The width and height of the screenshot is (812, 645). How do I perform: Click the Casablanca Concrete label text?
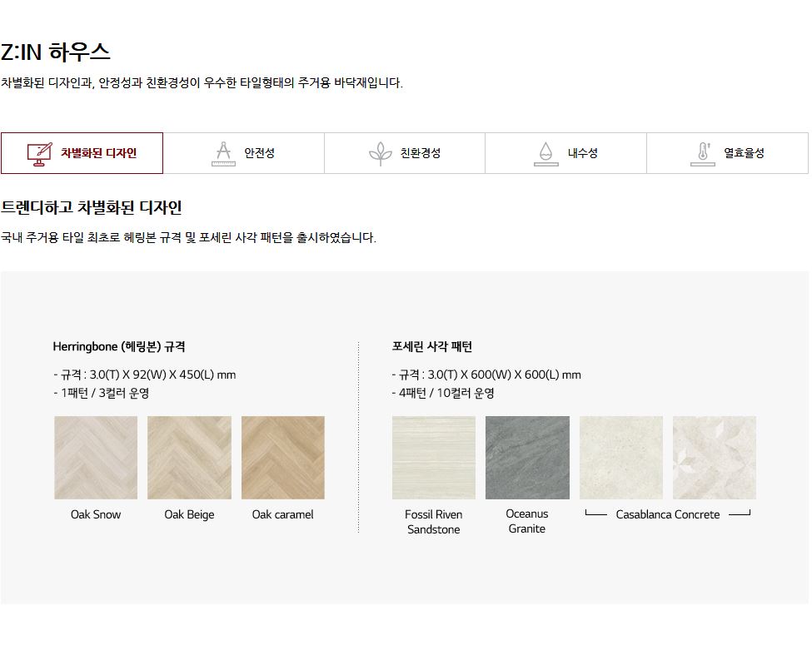(667, 514)
